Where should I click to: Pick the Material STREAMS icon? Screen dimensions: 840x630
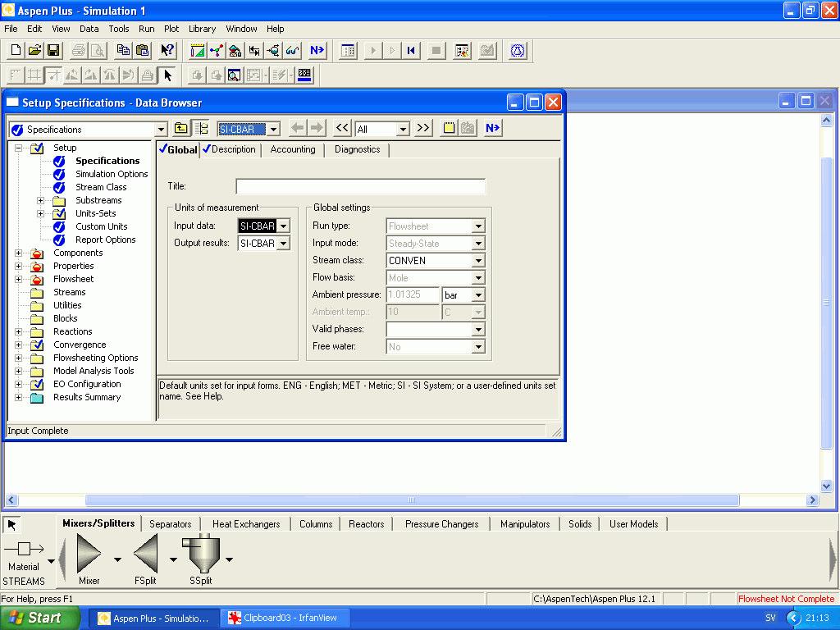tap(24, 549)
